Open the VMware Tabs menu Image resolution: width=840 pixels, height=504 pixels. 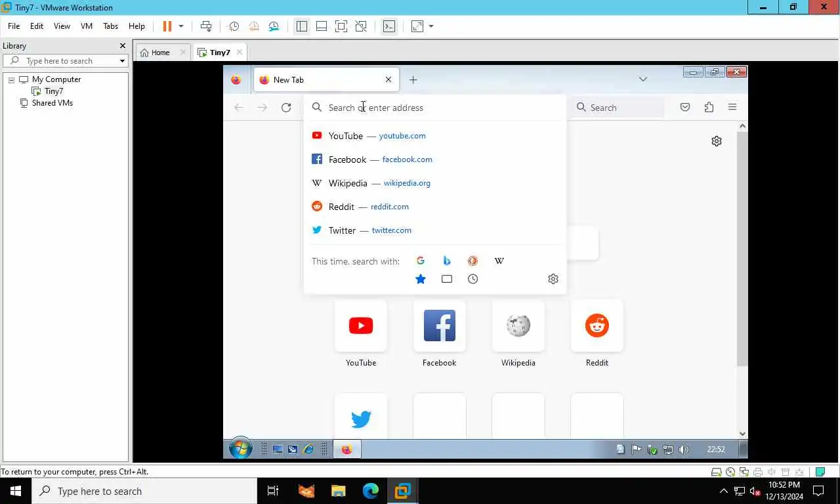(111, 26)
